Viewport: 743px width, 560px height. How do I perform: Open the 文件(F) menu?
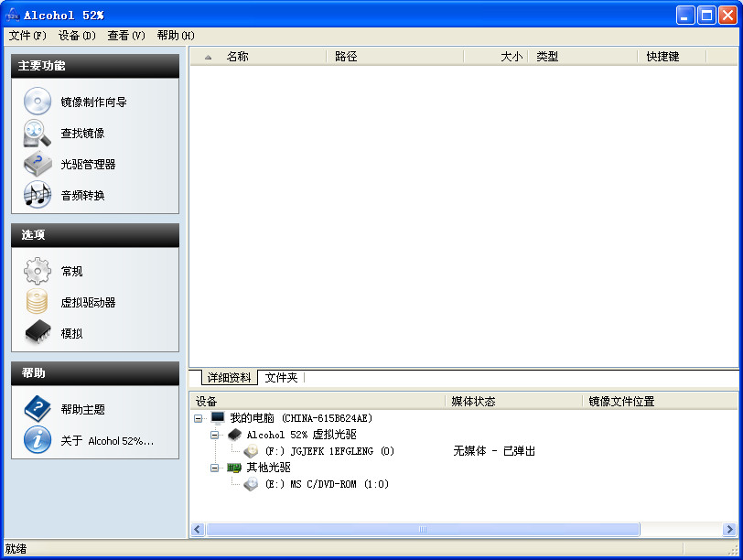(x=28, y=36)
